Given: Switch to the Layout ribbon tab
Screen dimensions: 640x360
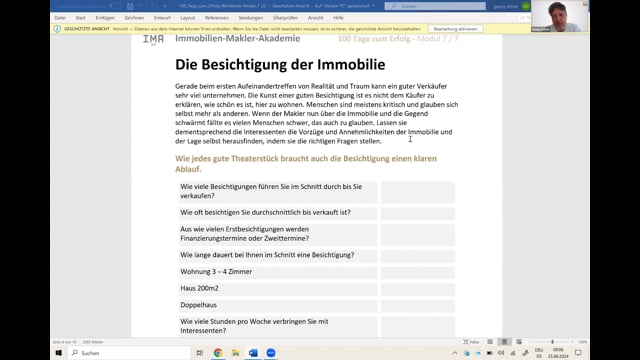Looking at the screenshot, I should 187,18.
